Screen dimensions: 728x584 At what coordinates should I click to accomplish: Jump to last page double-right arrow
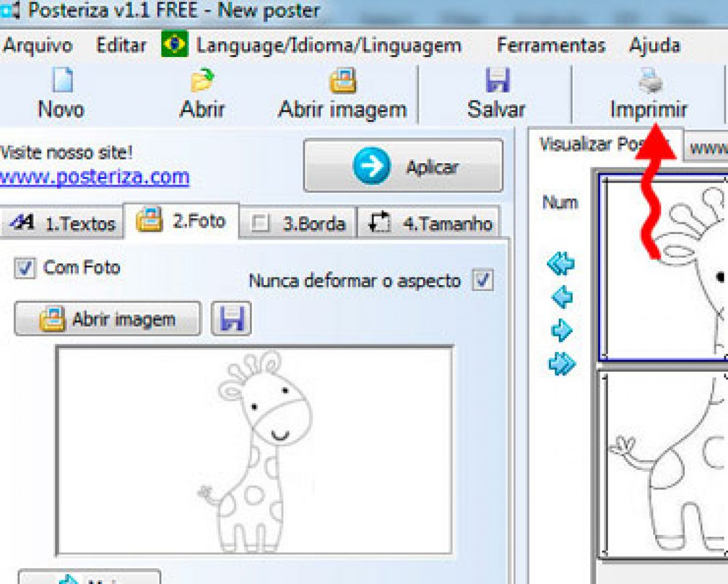(x=561, y=364)
